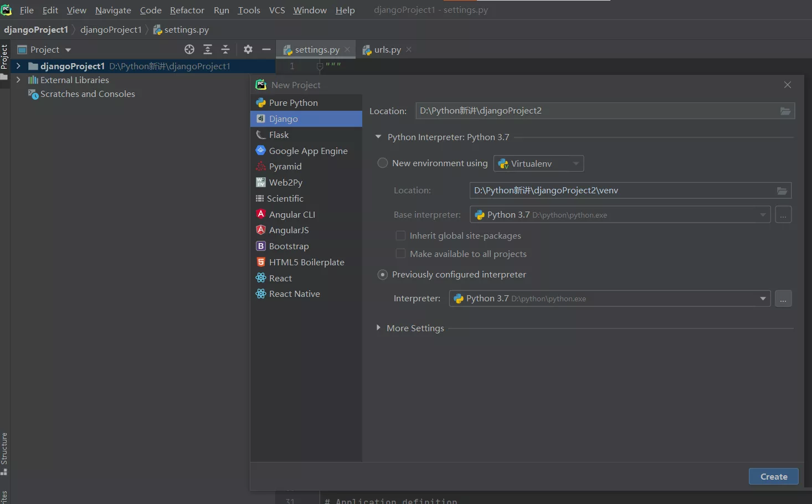The width and height of the screenshot is (812, 504).
Task: Open the File menu
Action: 27,10
